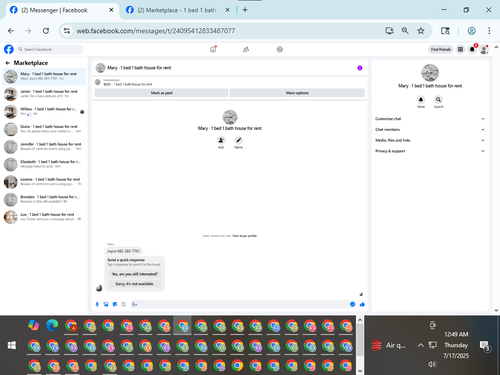Open Willow conversation in chat list
Image resolution: width=500 pixels, height=375 pixels.
point(44,111)
